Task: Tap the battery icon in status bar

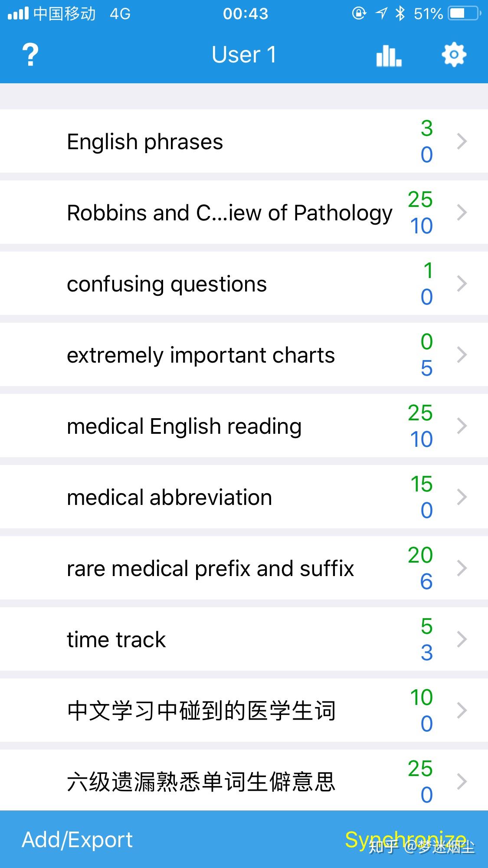Action: 465,14
